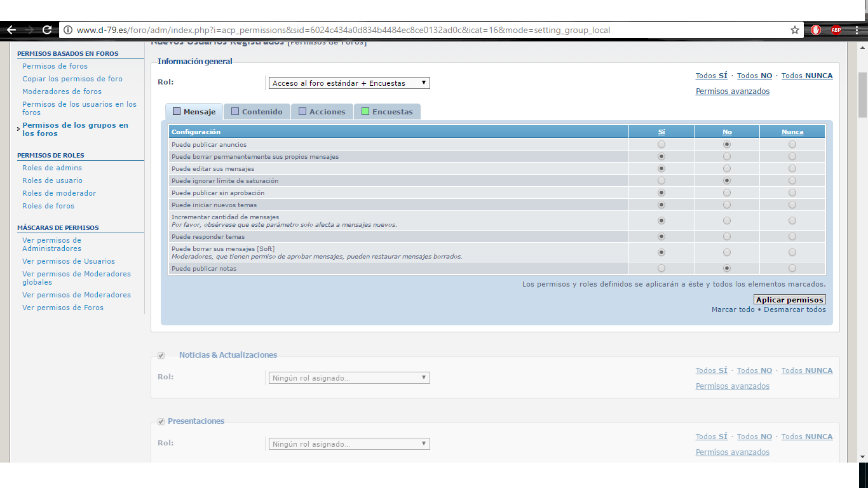
Task: Open 'Roles de moderador' in the sidebar
Action: 59,193
